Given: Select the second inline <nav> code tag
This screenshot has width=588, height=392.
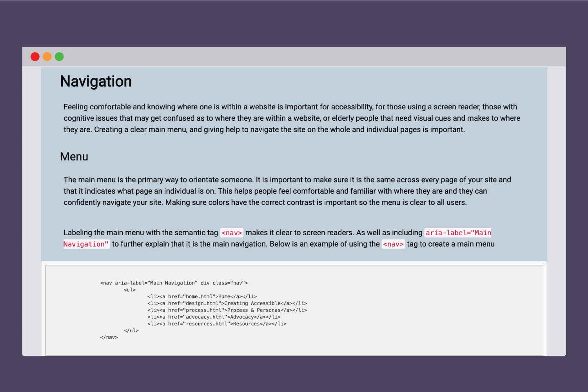Looking at the screenshot, I should click(393, 244).
